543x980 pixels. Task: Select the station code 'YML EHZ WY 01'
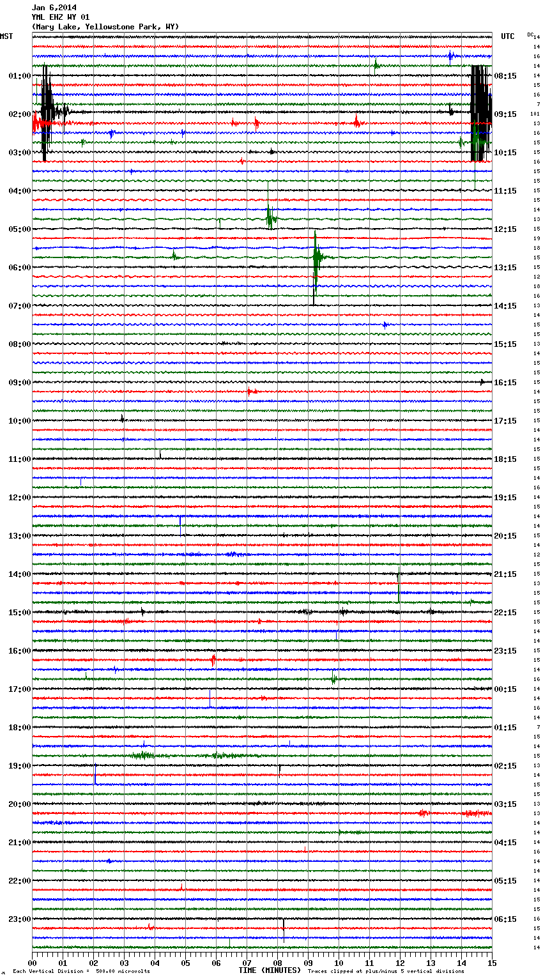[61, 17]
